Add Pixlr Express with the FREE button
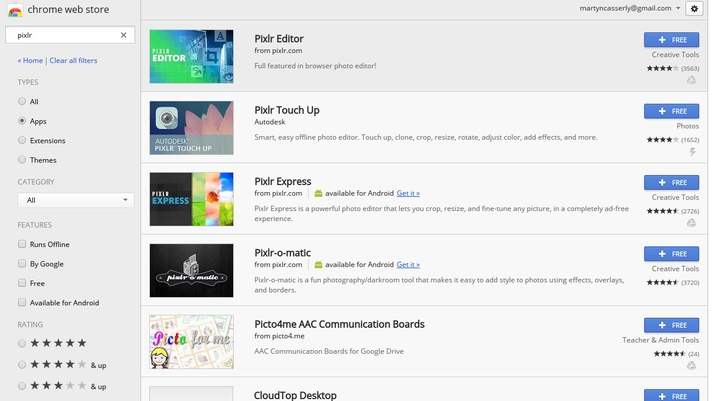This screenshot has width=714, height=401. click(x=671, y=183)
